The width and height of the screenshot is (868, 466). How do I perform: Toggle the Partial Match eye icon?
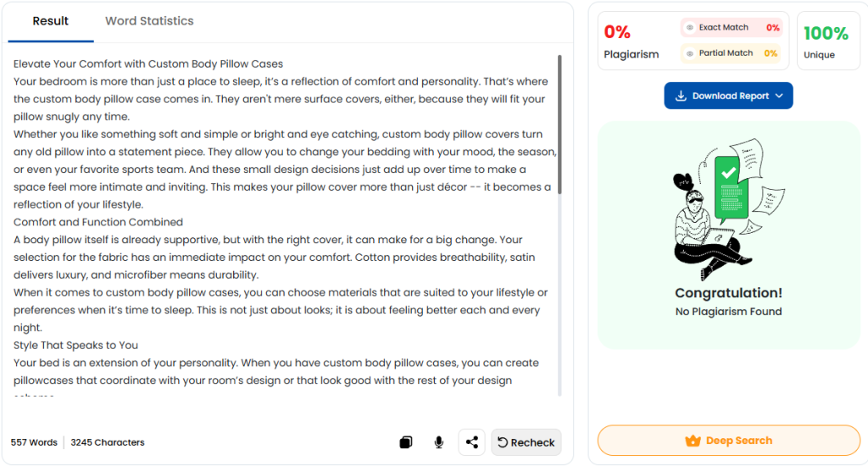click(x=690, y=53)
